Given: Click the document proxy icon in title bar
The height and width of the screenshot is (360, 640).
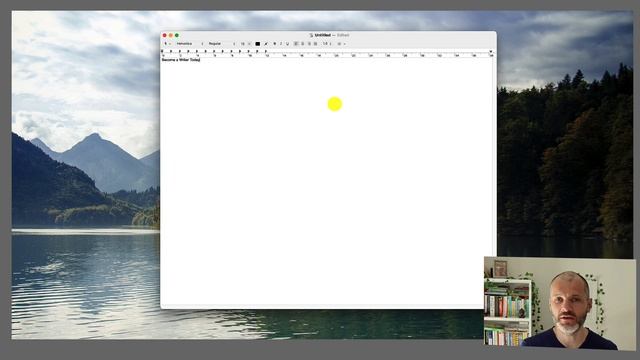Looking at the screenshot, I should pyautogui.click(x=311, y=35).
